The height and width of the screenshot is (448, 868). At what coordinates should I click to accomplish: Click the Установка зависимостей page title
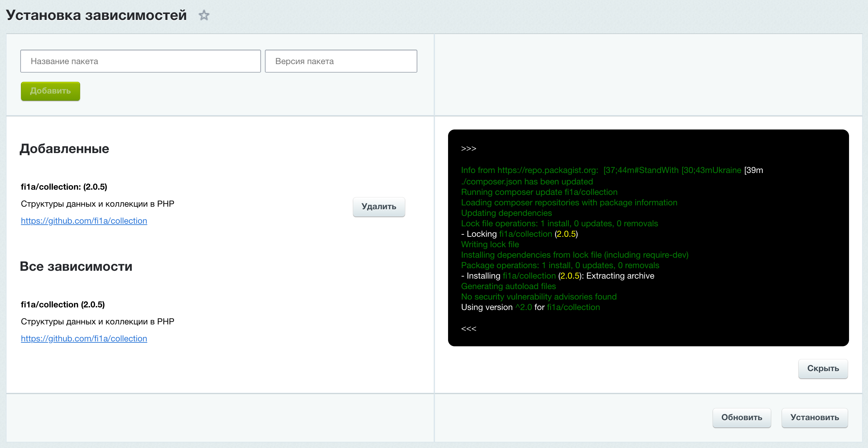tap(96, 15)
